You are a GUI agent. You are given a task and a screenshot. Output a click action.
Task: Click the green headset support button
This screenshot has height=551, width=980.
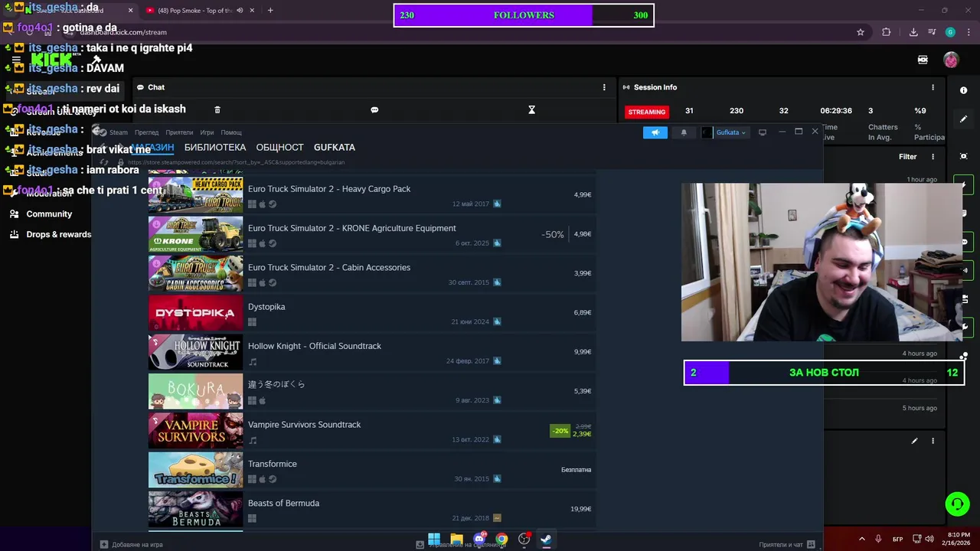[957, 504]
